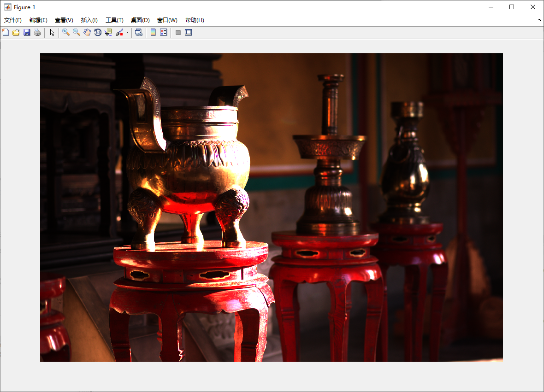
Task: Click the displayed incense burner image
Action: (271, 207)
